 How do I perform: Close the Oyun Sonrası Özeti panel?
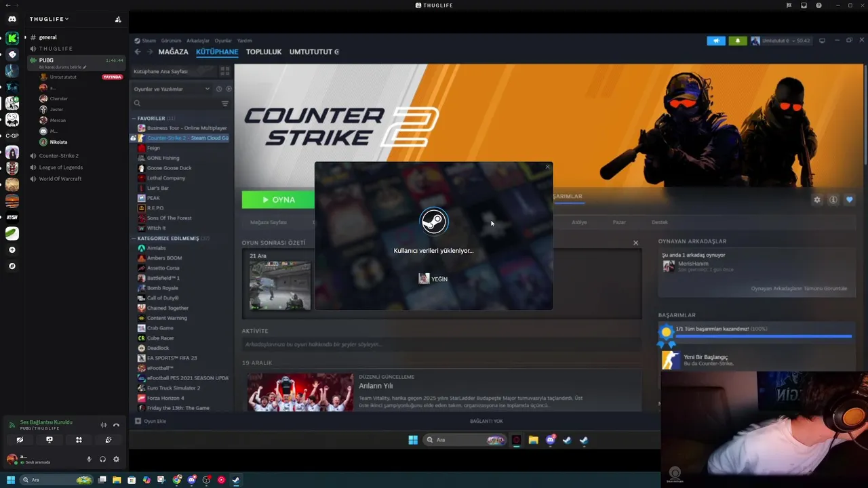tap(635, 243)
